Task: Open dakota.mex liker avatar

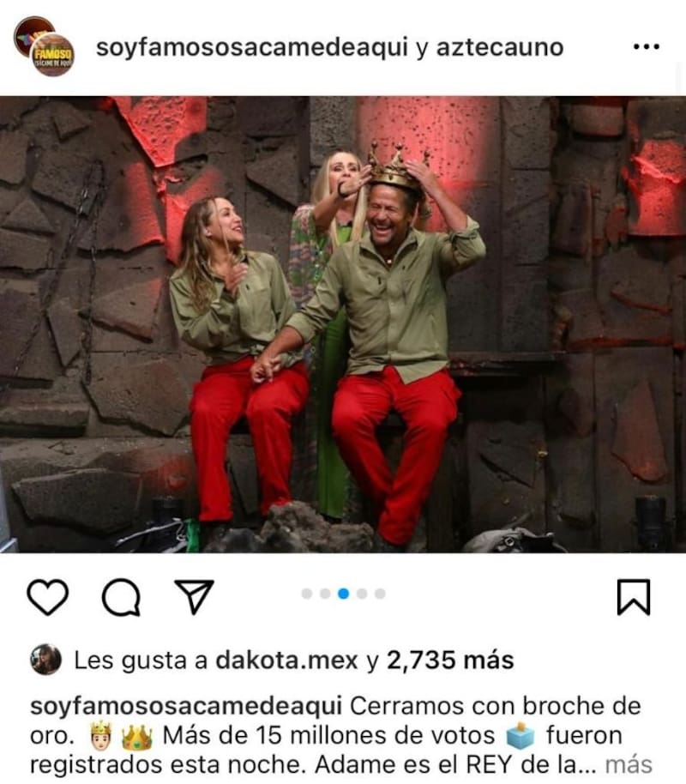Action: [x=45, y=660]
